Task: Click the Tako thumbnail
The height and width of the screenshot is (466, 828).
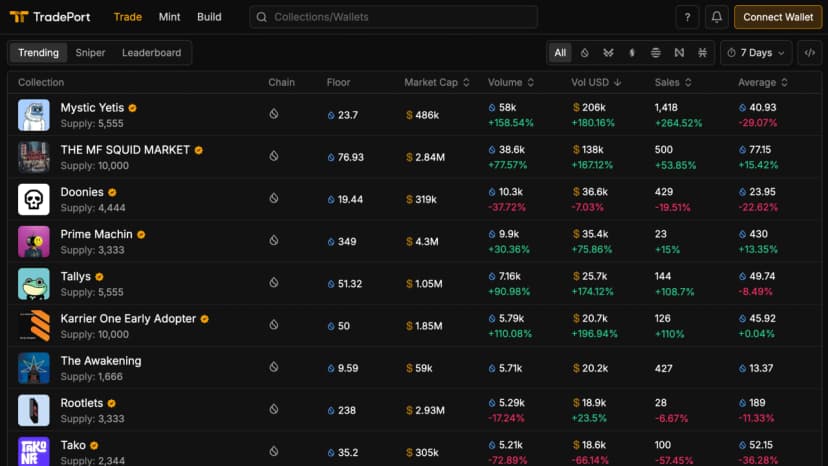Action: (x=34, y=451)
